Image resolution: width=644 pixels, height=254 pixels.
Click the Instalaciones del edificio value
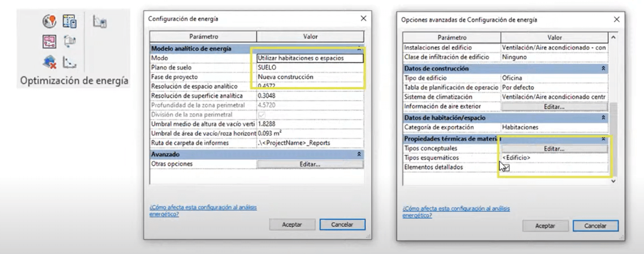(x=554, y=48)
